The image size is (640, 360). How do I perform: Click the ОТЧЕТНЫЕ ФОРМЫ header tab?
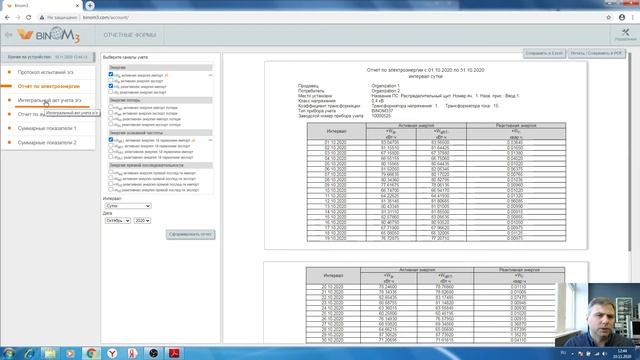point(130,35)
